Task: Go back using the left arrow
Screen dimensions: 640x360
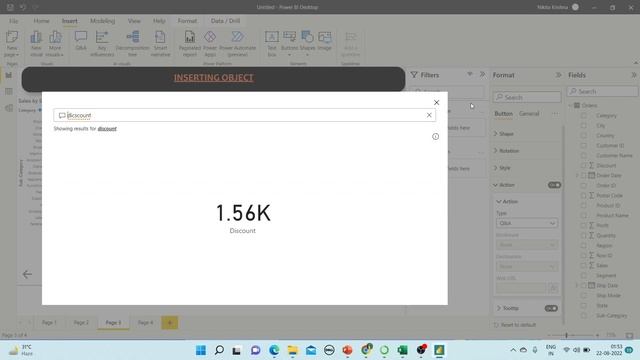Action: click(27, 274)
